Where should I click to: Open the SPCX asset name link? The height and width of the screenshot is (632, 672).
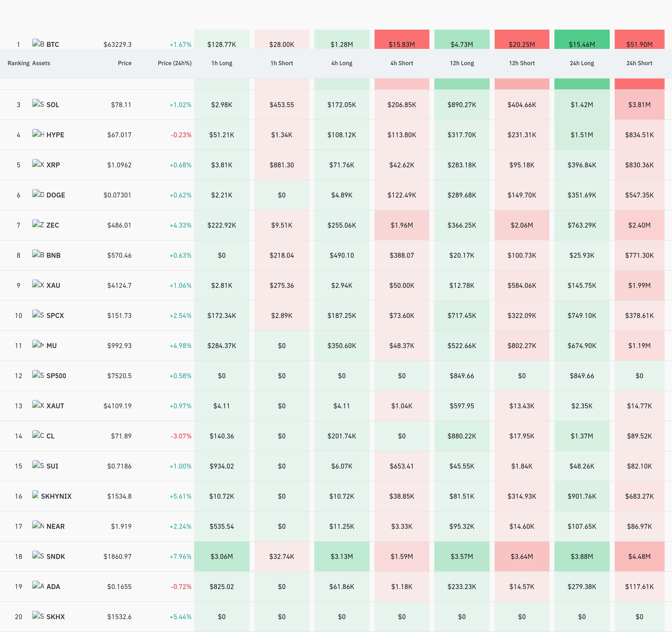[55, 316]
